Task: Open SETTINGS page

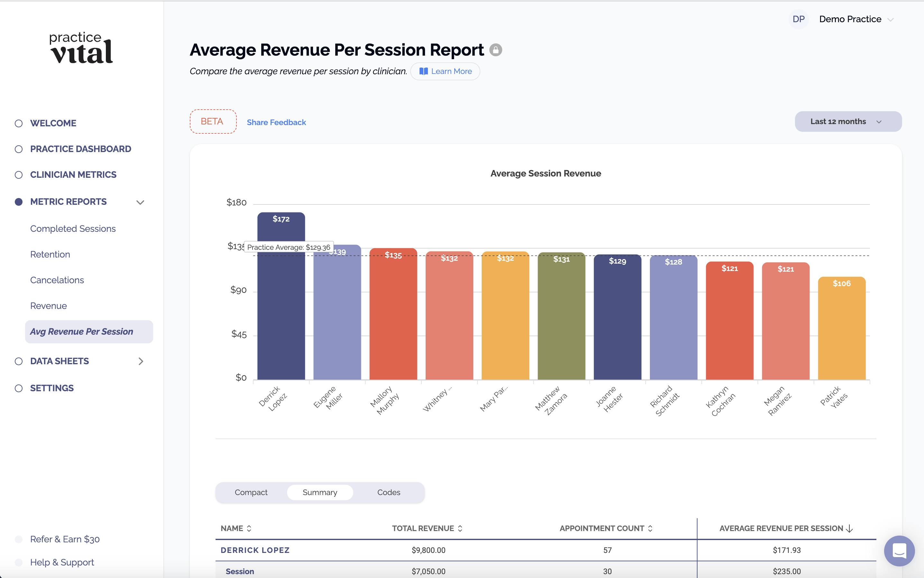Action: tap(52, 388)
